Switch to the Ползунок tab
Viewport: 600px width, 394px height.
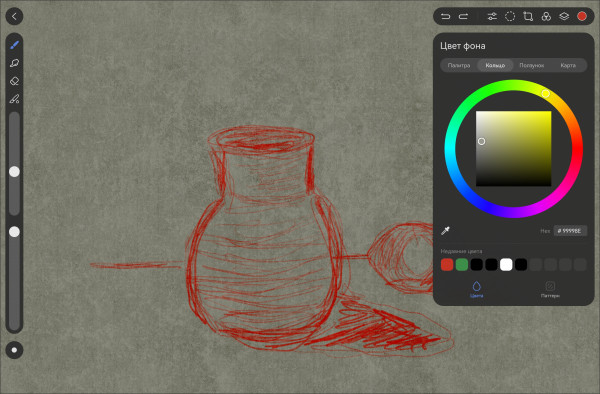tap(532, 65)
